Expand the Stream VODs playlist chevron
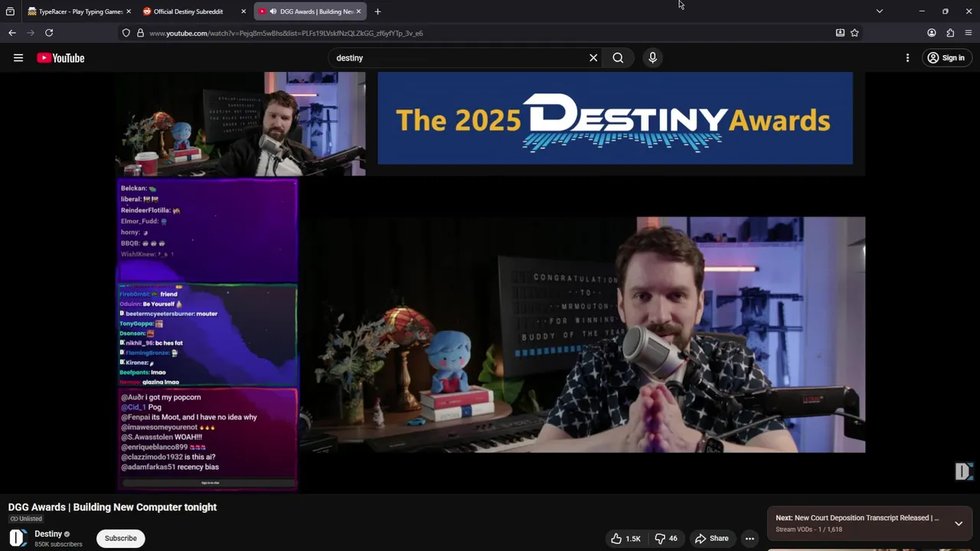 click(x=959, y=523)
